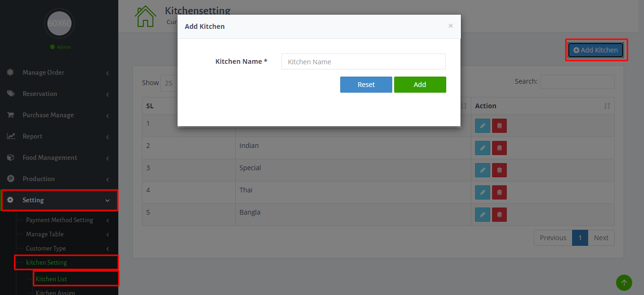Image resolution: width=644 pixels, height=295 pixels.
Task: Click the Kitchen Name input field
Action: point(363,61)
